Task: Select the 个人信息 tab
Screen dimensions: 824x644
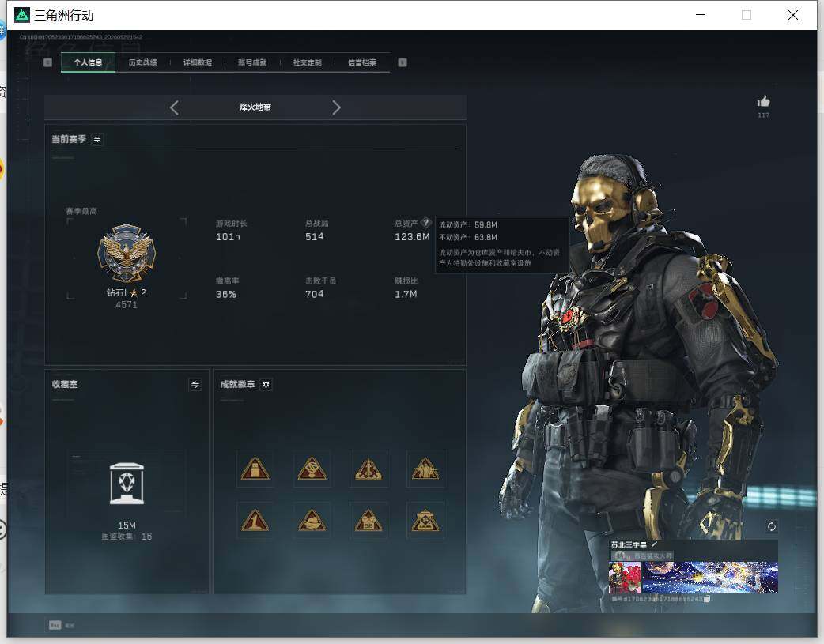Action: 88,62
